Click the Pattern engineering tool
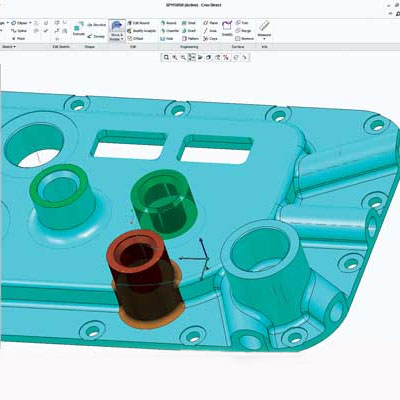Viewport: 400px width, 400px height. [x=190, y=39]
